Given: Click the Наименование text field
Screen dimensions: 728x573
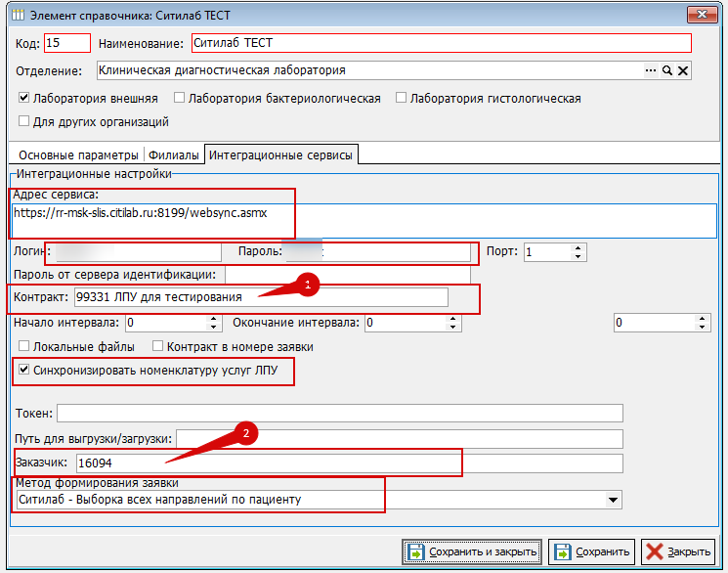Looking at the screenshot, I should tap(440, 43).
